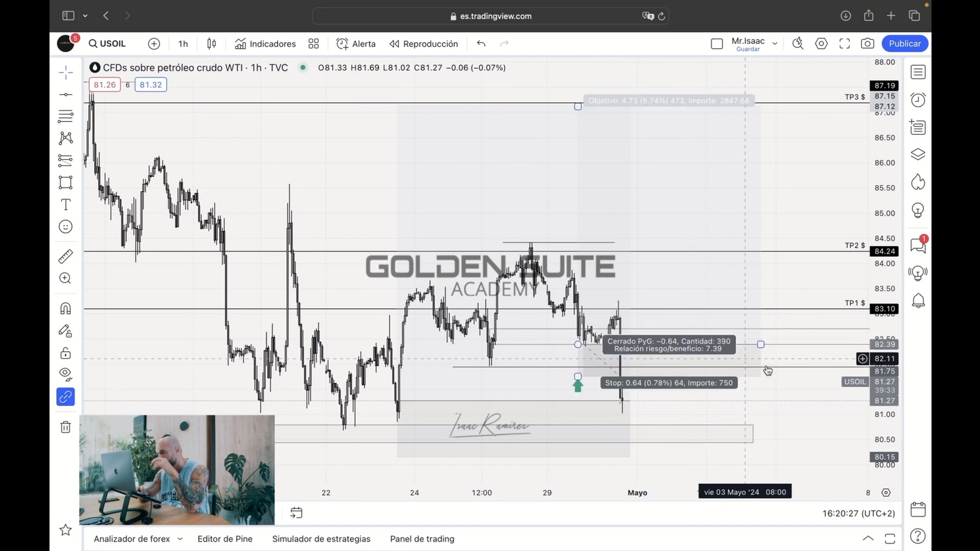Open the ideas stream panel

tap(918, 273)
